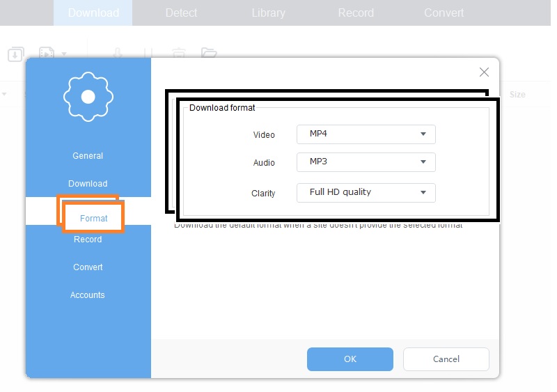Select Download in the settings sidebar

coord(88,183)
